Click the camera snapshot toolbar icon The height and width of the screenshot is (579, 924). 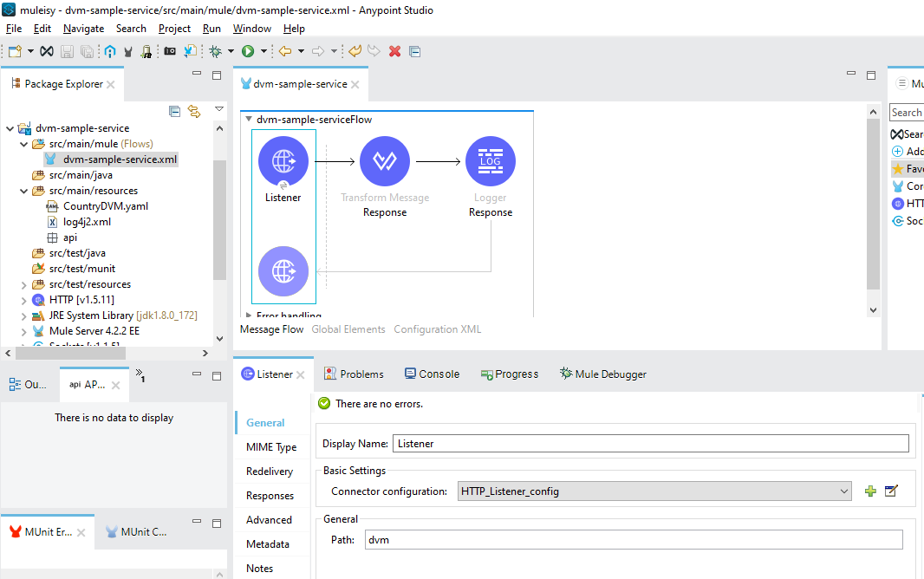(x=170, y=51)
